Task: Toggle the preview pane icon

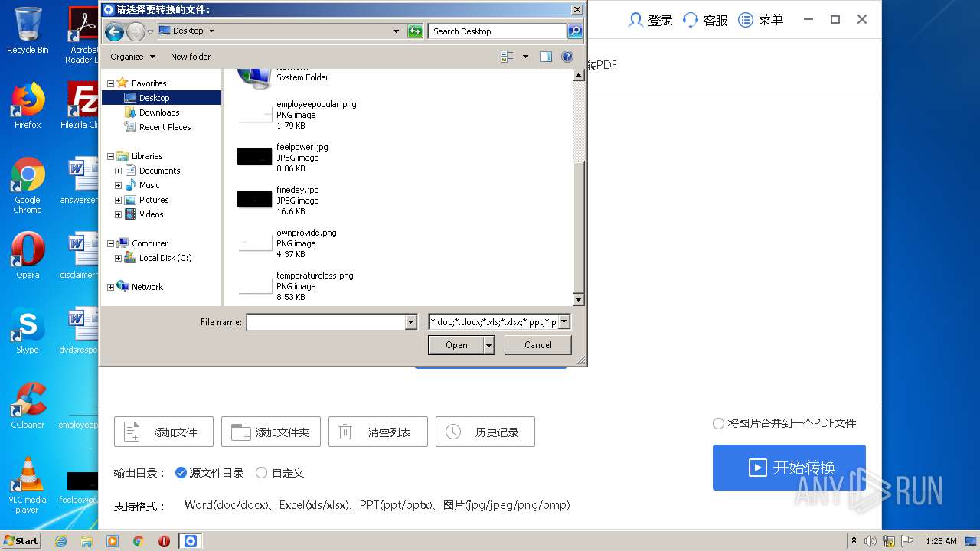Action: 546,57
